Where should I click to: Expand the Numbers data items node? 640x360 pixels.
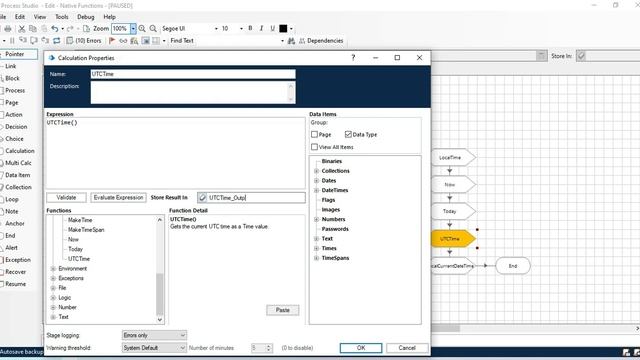[316, 220]
